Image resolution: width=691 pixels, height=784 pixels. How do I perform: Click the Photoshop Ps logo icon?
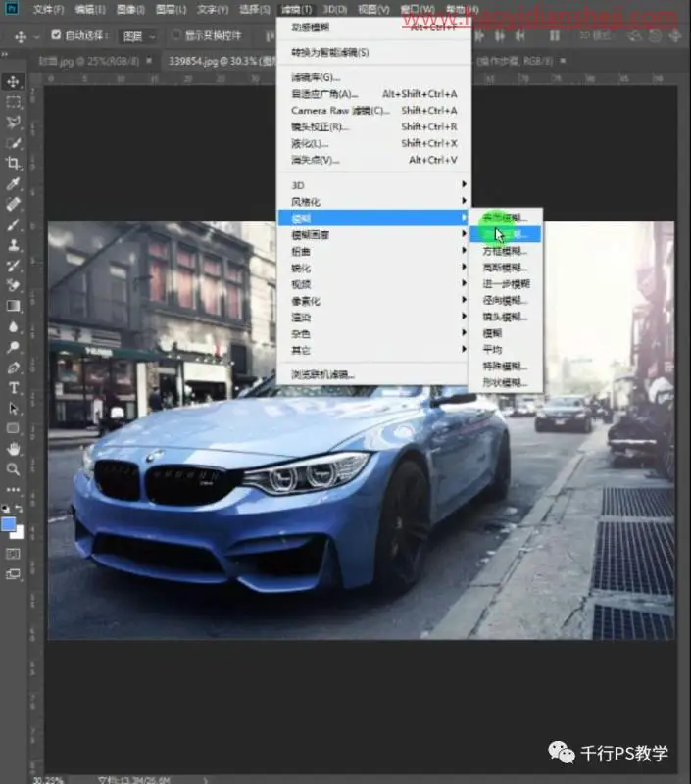click(x=11, y=8)
